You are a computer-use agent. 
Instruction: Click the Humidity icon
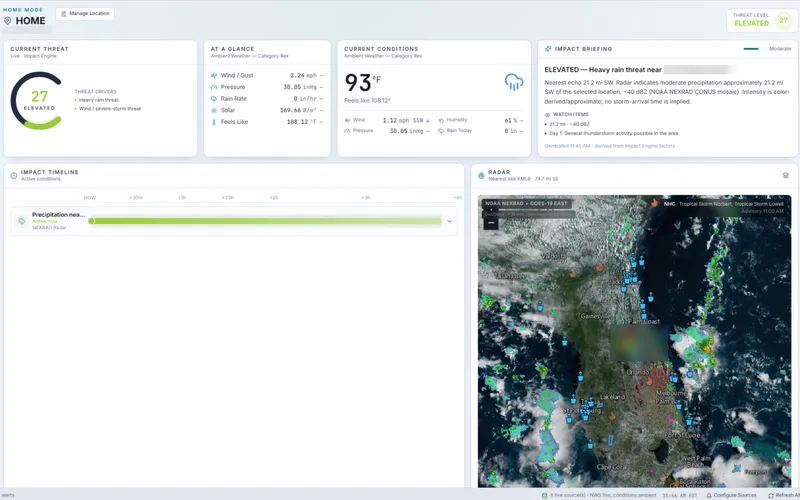pos(441,120)
